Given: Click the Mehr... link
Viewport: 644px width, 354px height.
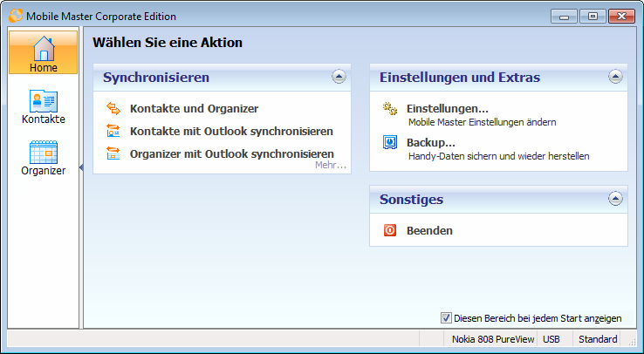Looking at the screenshot, I should [330, 165].
